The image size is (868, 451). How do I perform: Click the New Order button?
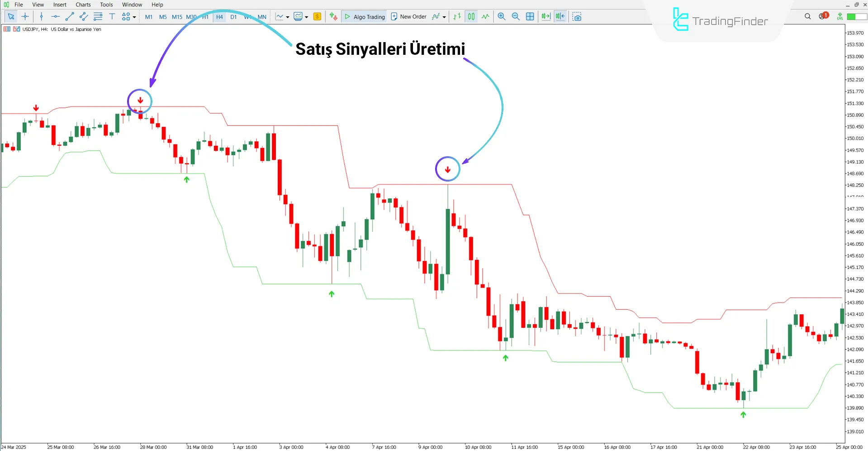tap(408, 16)
